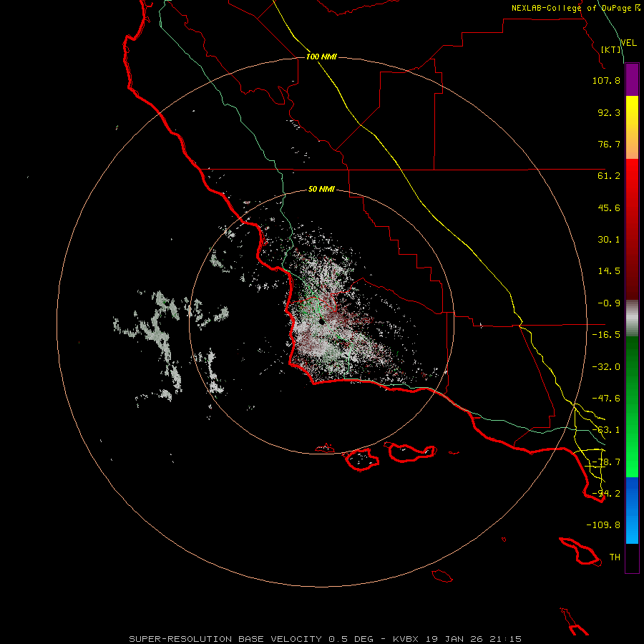644x644 pixels.
Task: Click the VEL legend title
Action: (628, 43)
